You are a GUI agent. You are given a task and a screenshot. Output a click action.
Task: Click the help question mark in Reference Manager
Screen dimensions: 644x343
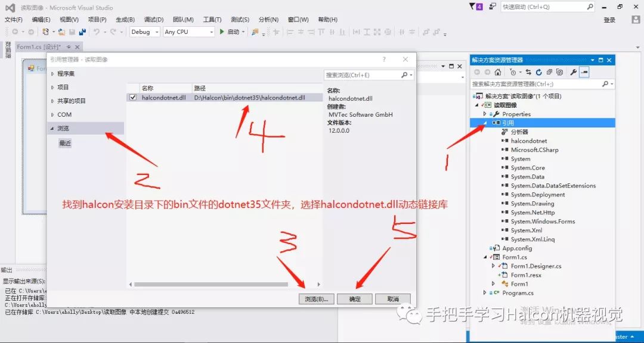click(x=384, y=60)
